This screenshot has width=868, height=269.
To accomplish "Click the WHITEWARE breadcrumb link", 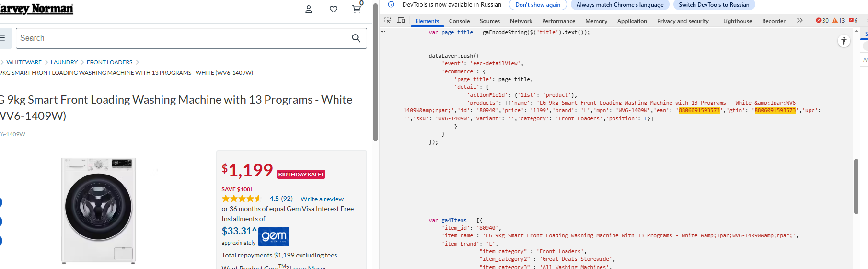I will 24,62.
